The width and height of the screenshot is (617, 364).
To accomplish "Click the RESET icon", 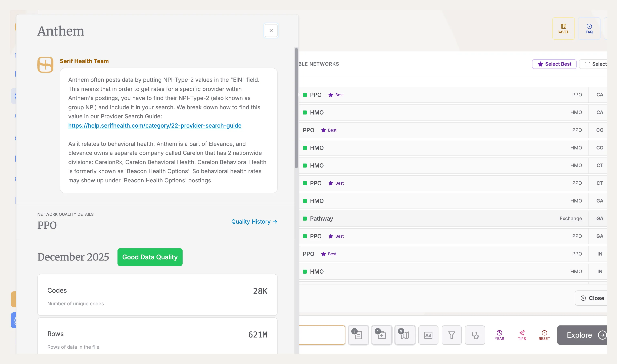I will [544, 335].
